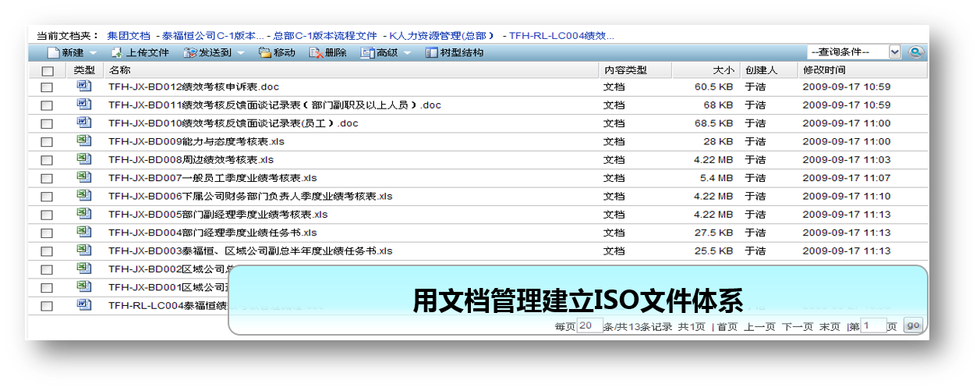Click Excel icon of the BD006 row
980x391 pixels.
(x=83, y=195)
